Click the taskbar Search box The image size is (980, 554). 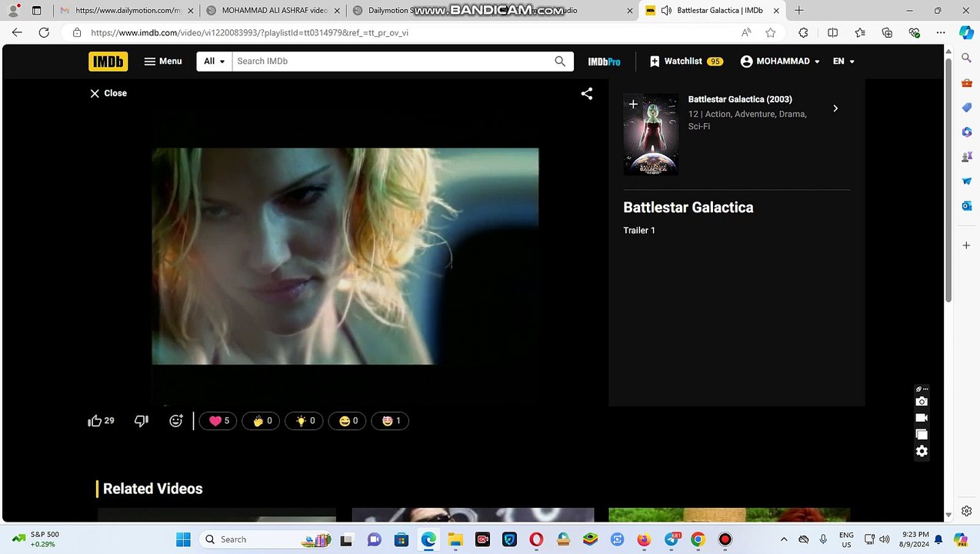pyautogui.click(x=267, y=539)
